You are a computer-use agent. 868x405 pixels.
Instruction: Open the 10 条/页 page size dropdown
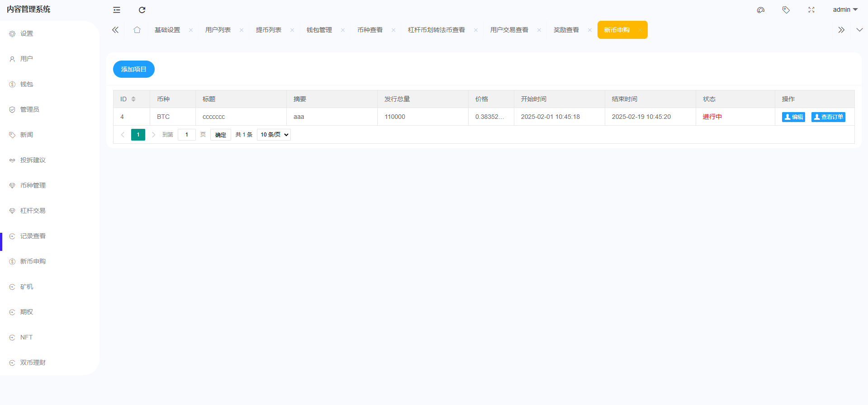tap(274, 135)
